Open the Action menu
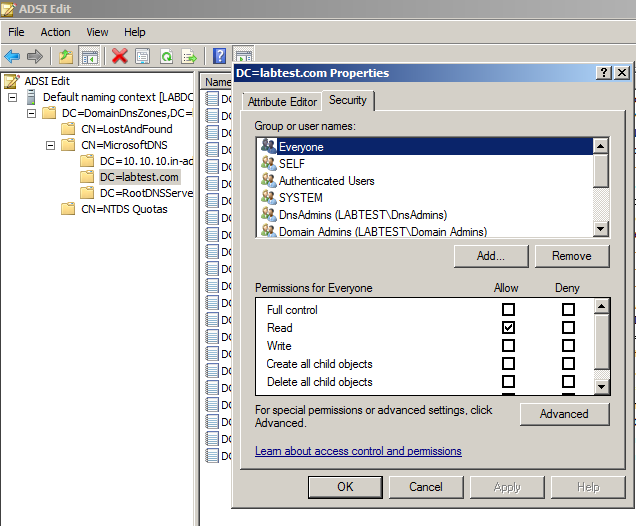636x526 pixels. (55, 32)
